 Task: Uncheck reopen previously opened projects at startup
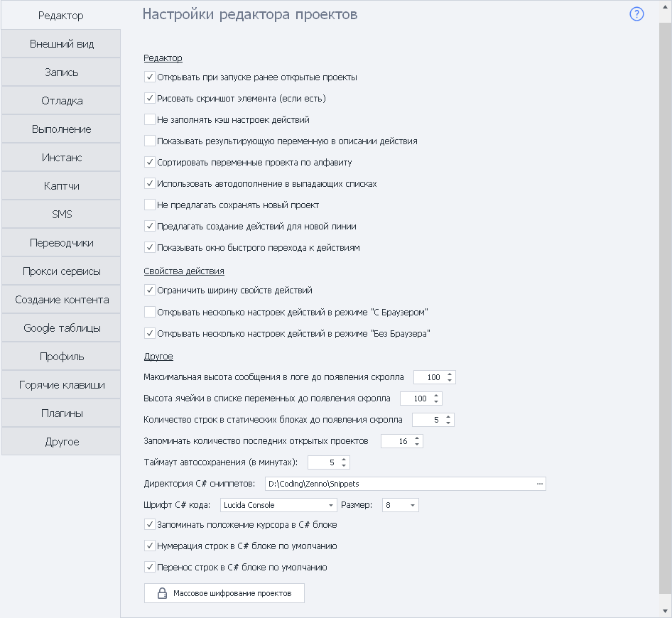point(150,77)
